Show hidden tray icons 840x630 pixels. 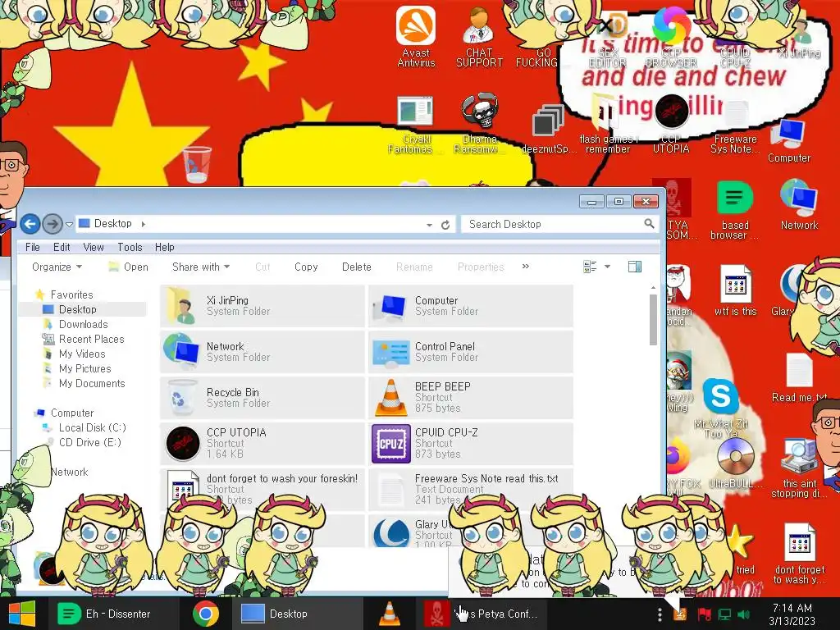[660, 614]
